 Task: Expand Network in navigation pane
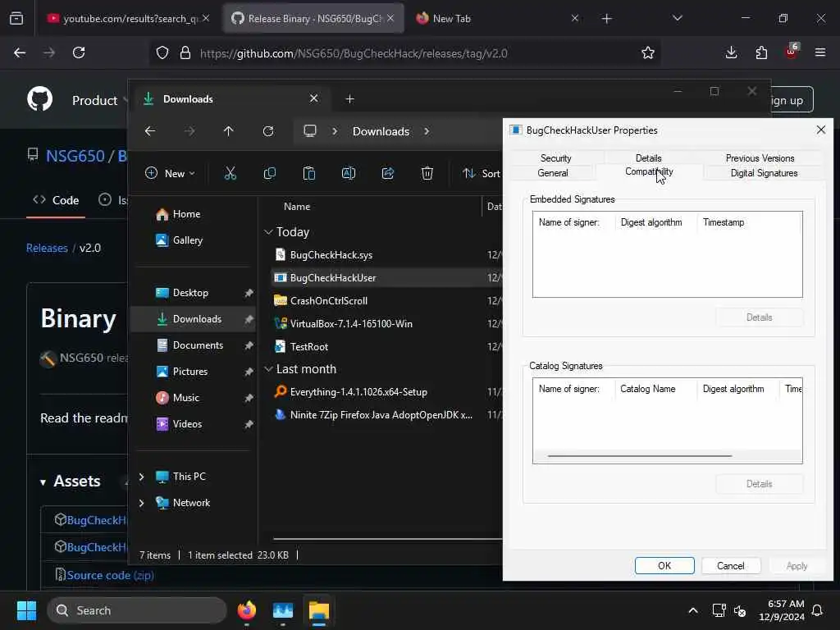point(141,503)
